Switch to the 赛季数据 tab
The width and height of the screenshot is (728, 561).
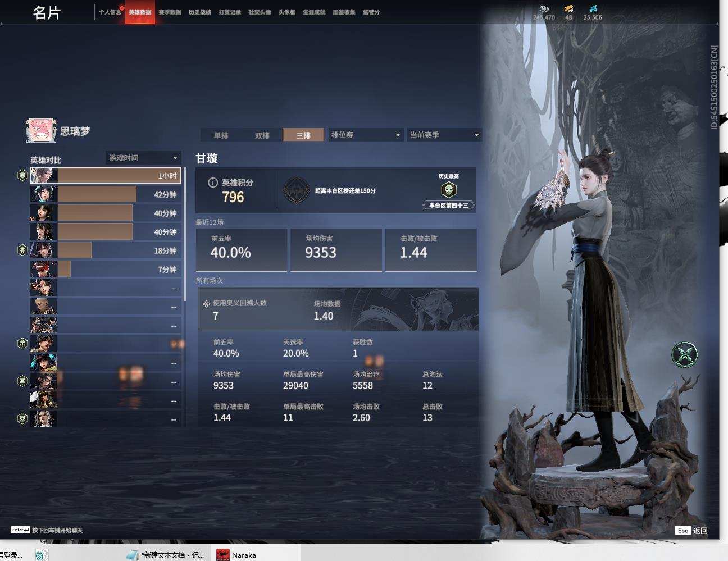pyautogui.click(x=170, y=12)
